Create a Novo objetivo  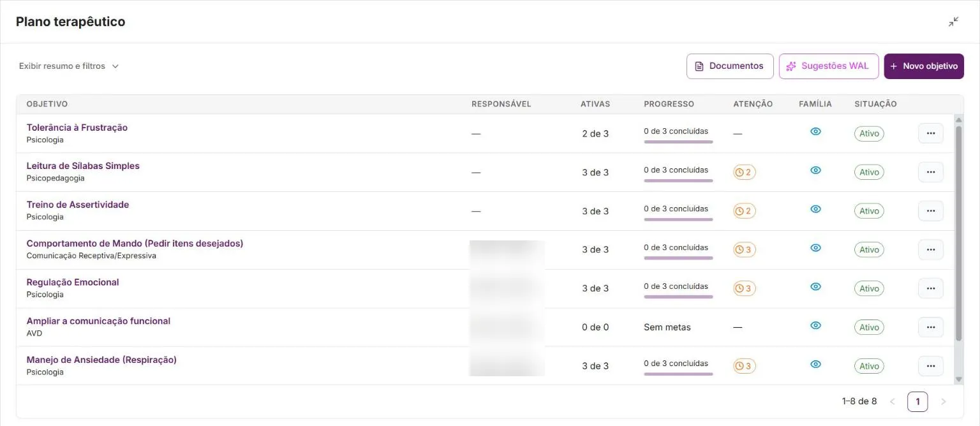(x=924, y=66)
